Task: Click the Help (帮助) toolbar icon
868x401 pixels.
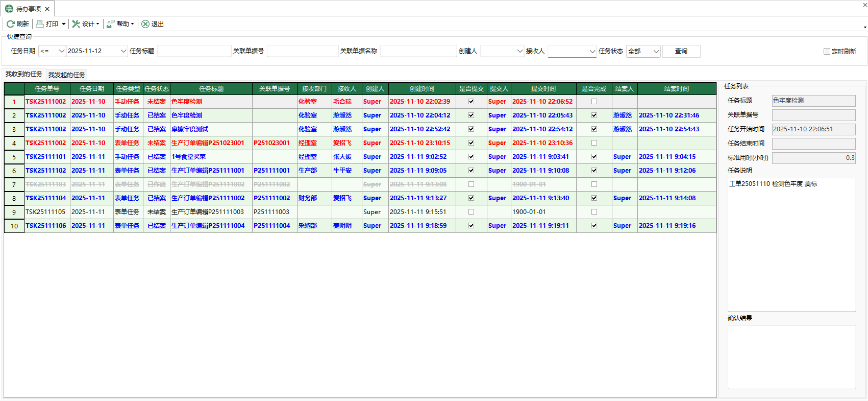Action: 110,24
